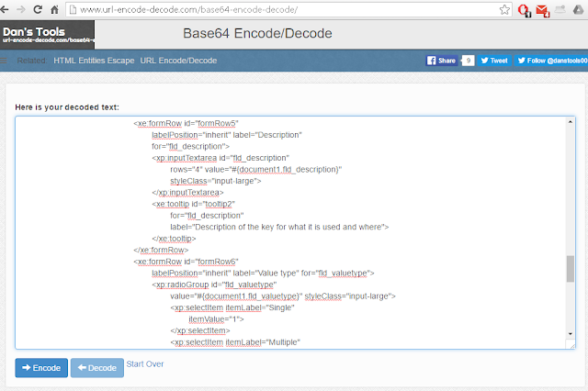Click the hamburger menu icon beside Related

click(4, 61)
